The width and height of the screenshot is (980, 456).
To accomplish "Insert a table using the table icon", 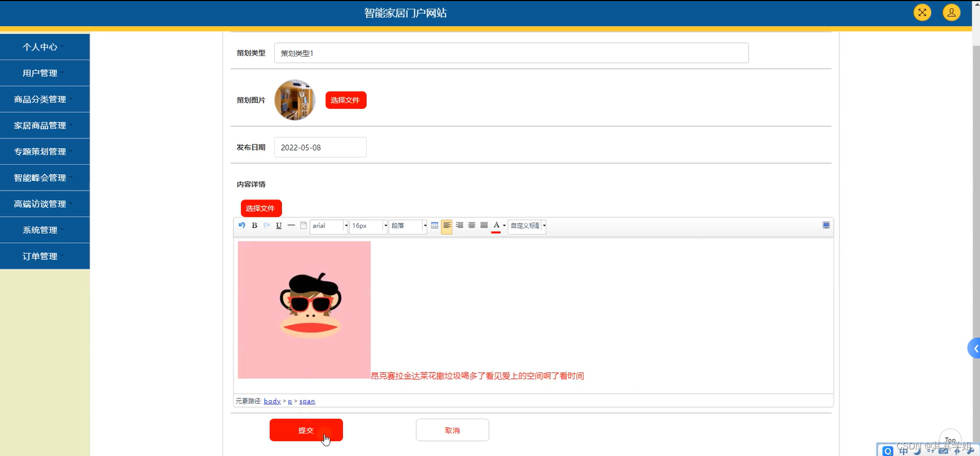I will point(435,225).
